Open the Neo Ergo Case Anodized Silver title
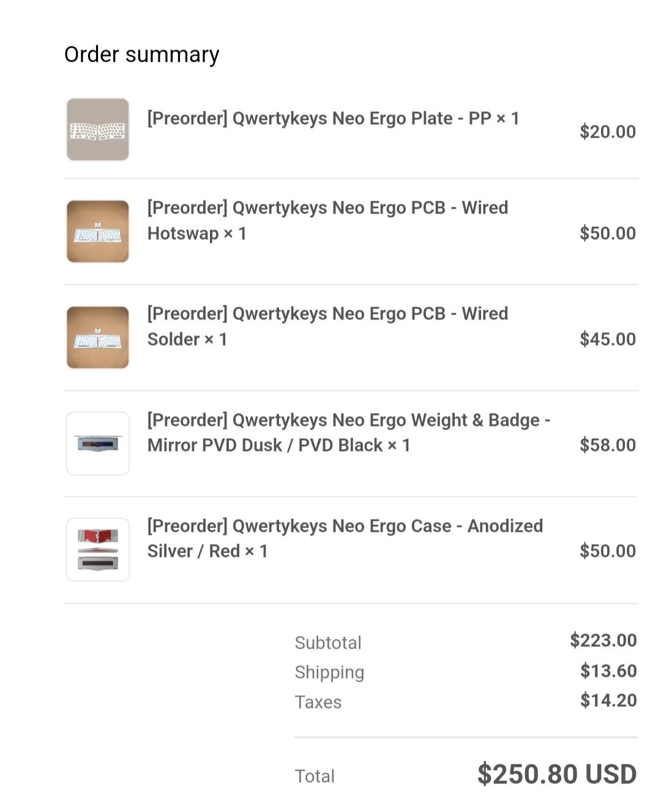The width and height of the screenshot is (661, 812). pyautogui.click(x=345, y=538)
